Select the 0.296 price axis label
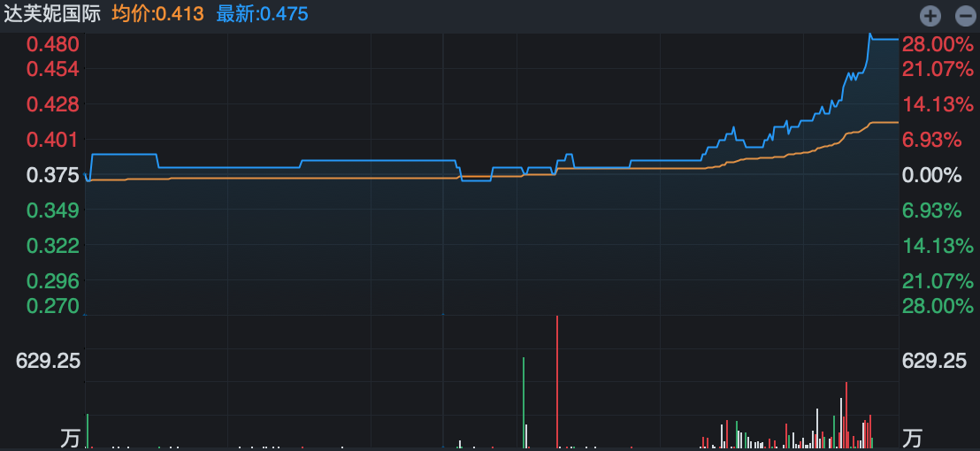Viewport: 980px width, 451px height. click(53, 281)
